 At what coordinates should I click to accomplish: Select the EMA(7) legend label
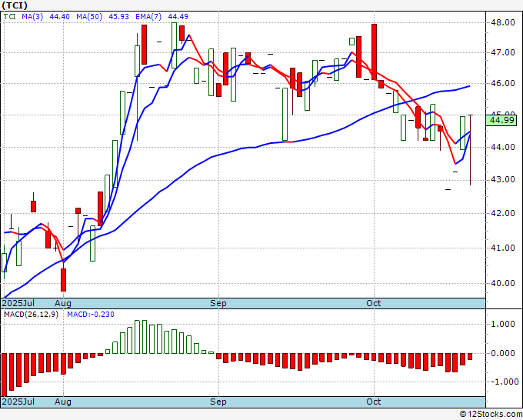coord(148,16)
